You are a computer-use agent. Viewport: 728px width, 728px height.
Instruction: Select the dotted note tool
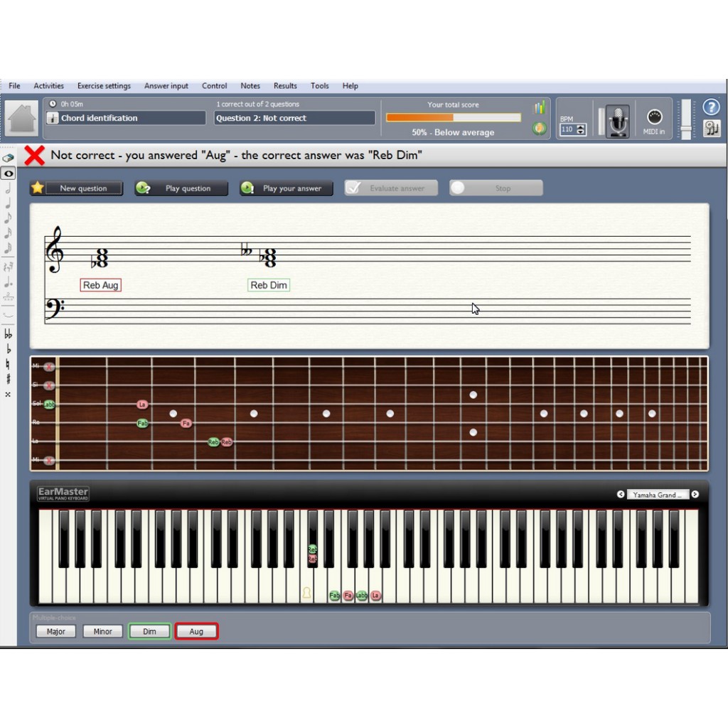(x=8, y=282)
